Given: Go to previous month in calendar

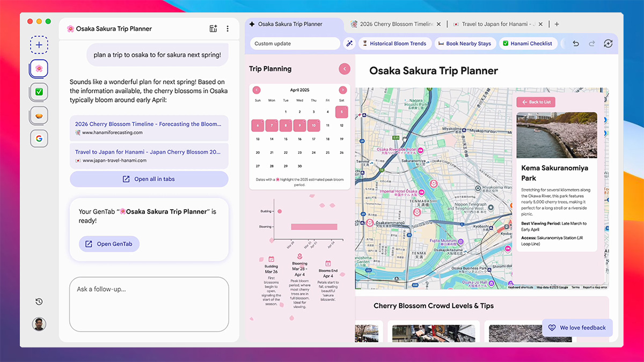Looking at the screenshot, I should click(x=257, y=90).
